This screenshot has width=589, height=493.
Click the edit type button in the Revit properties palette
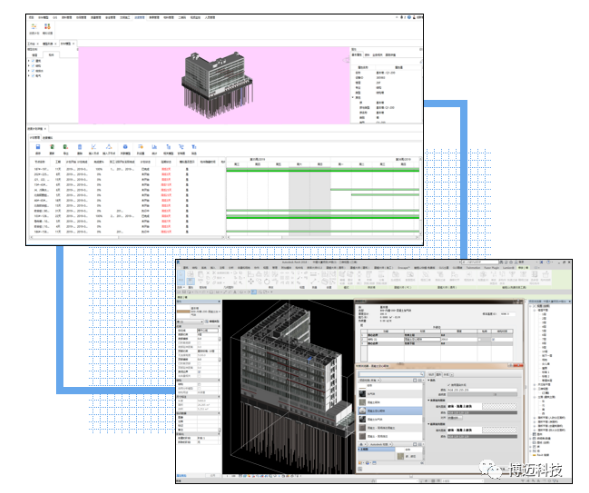(x=213, y=322)
